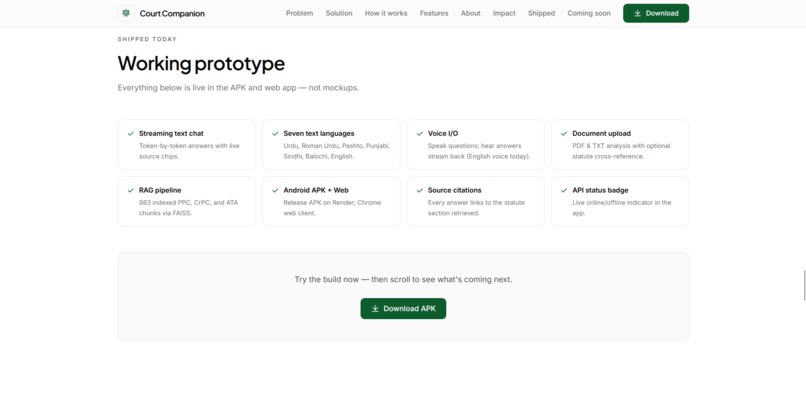Image resolution: width=806 pixels, height=407 pixels.
Task: Click the green Download button in header
Action: tap(656, 13)
